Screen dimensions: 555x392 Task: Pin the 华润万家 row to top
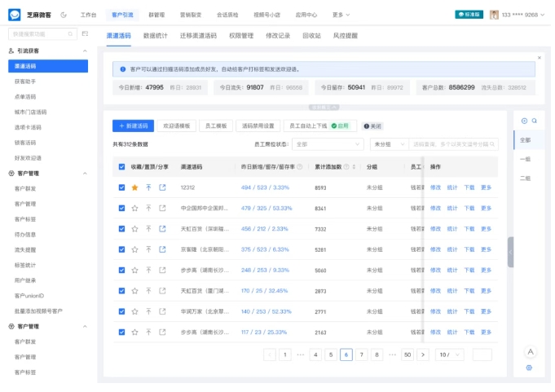148,311
